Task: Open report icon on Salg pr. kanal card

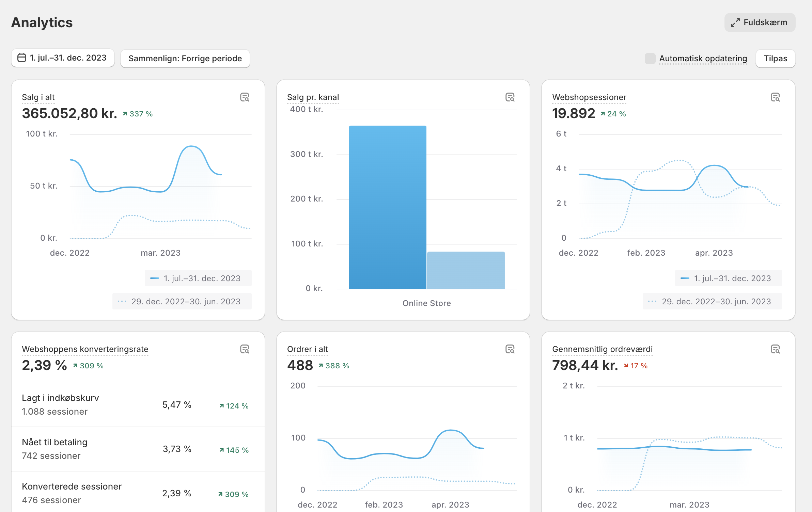Action: point(510,97)
